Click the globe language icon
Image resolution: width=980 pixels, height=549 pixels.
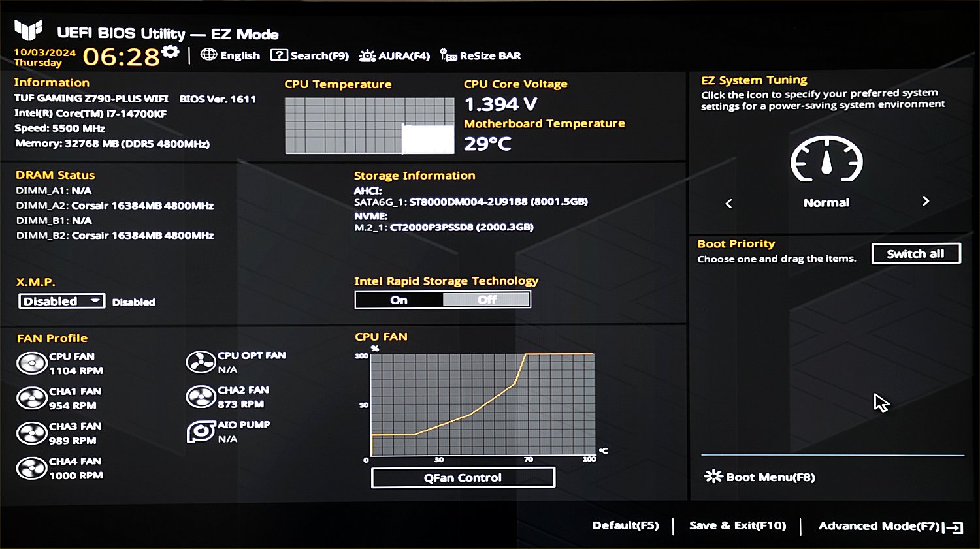tap(208, 55)
